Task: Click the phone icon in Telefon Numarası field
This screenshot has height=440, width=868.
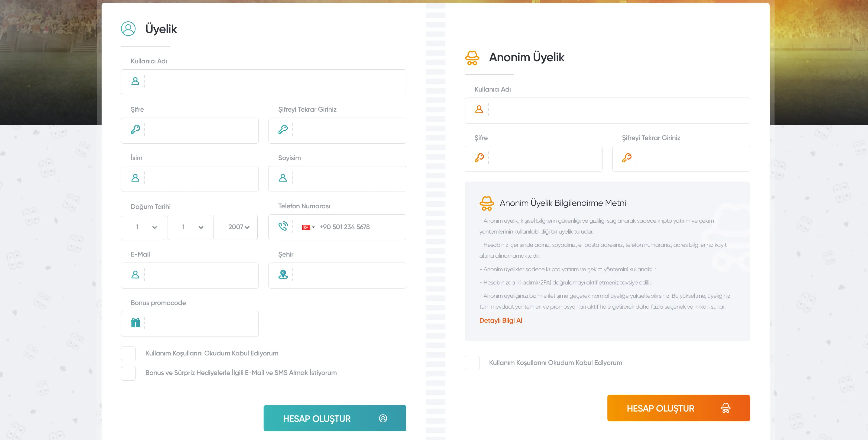Action: click(283, 227)
